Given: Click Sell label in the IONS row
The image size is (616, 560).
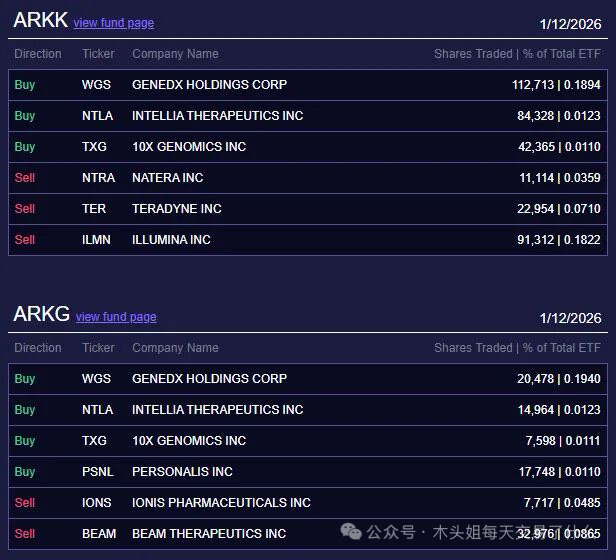Looking at the screenshot, I should [x=25, y=503].
